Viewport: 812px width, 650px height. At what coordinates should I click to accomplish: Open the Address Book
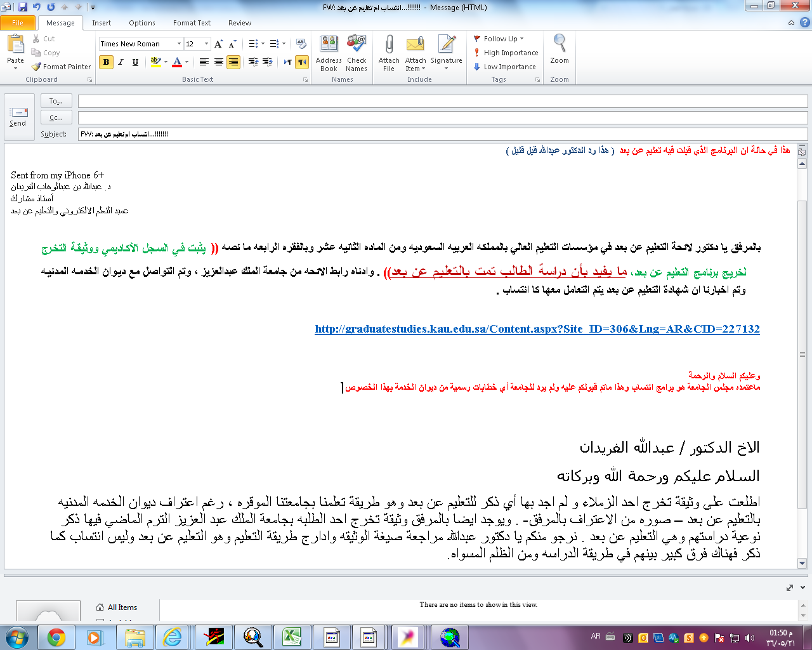pos(329,53)
